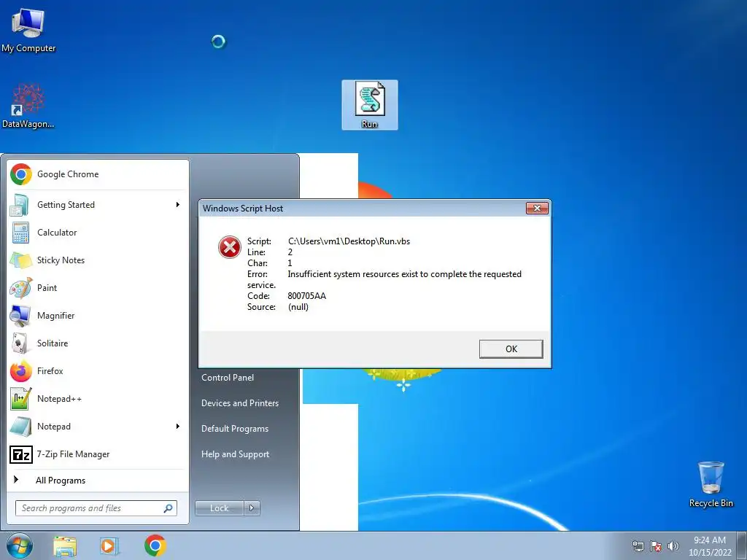Screen dimensions: 747x560
Task: Select the Run script desktop icon
Action: coord(370,105)
